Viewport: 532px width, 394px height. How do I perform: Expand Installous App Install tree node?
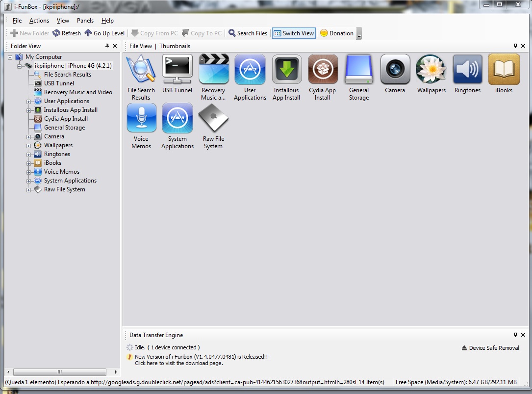(29, 110)
